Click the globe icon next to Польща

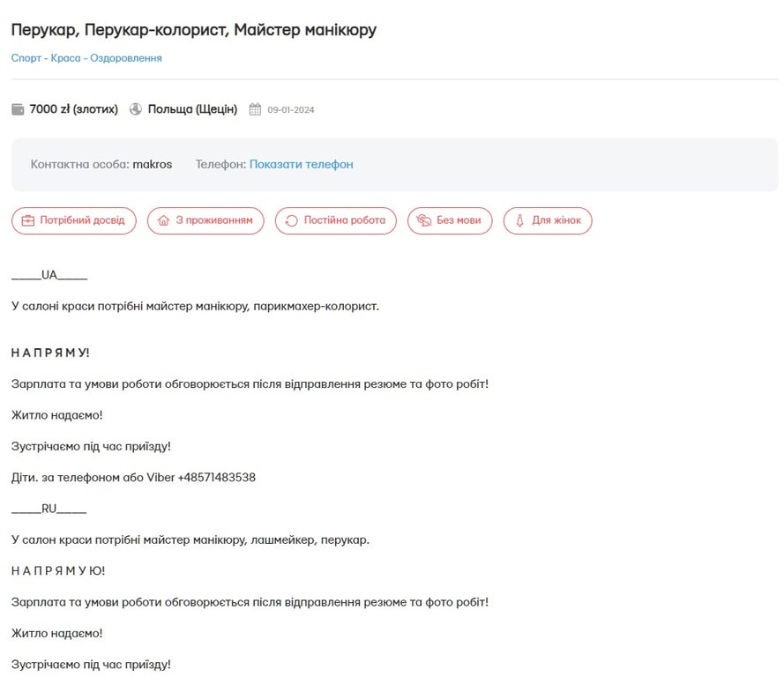pos(136,109)
